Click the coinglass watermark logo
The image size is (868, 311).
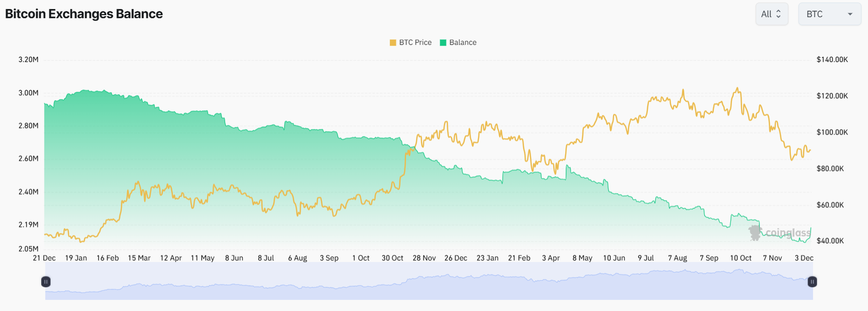780,233
